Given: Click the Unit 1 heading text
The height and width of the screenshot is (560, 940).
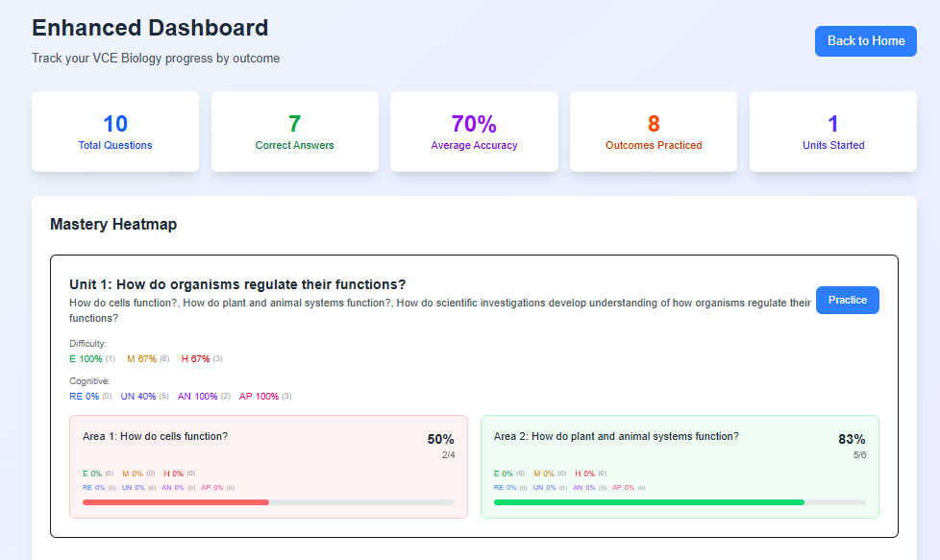Looking at the screenshot, I should (237, 284).
